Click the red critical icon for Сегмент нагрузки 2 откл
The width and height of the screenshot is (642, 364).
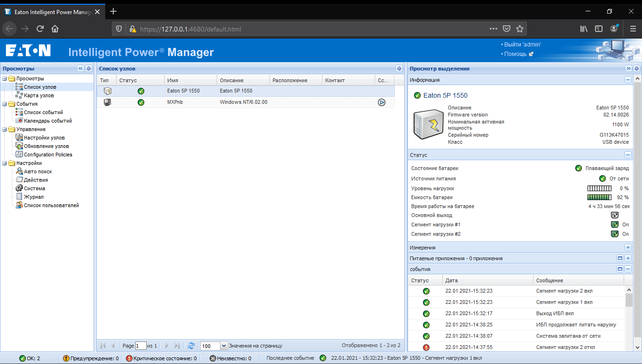426,348
